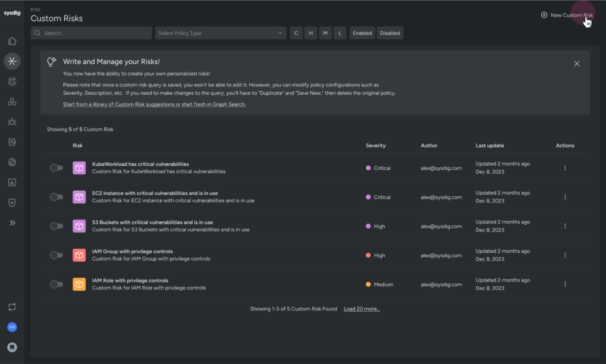Enable the IAM Group risk toggle

click(56, 255)
